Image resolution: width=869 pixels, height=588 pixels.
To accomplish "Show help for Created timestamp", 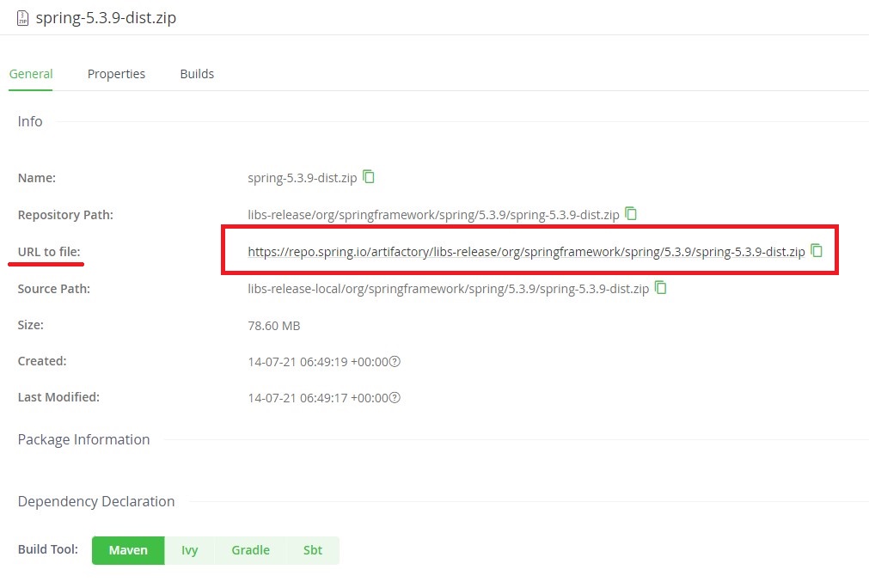I will pos(395,362).
